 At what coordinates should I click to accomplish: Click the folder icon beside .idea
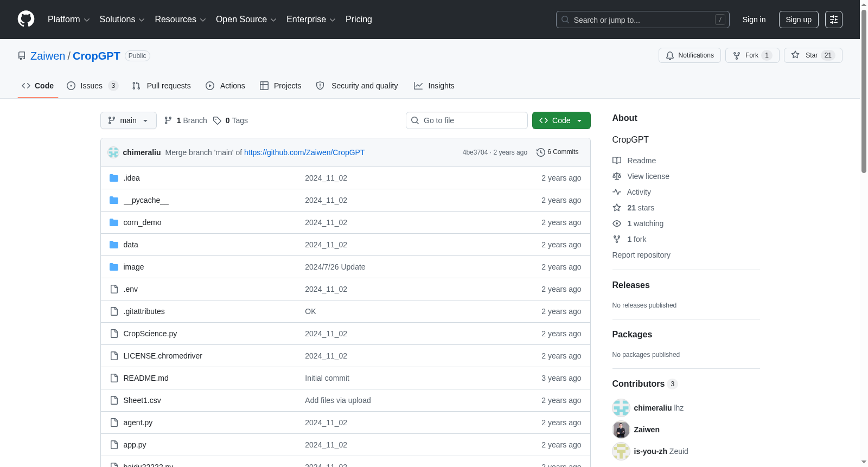tap(114, 178)
